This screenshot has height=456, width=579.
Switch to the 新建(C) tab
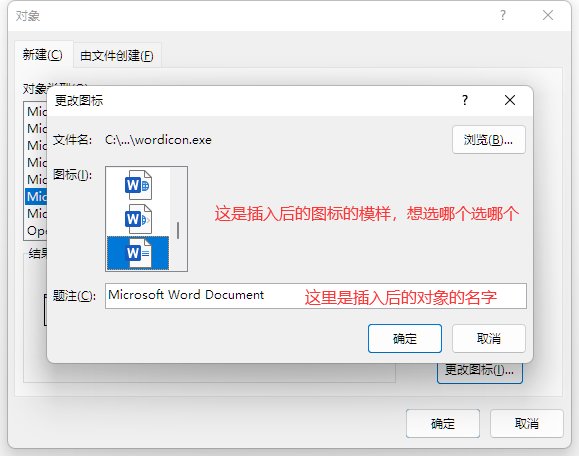[x=43, y=55]
